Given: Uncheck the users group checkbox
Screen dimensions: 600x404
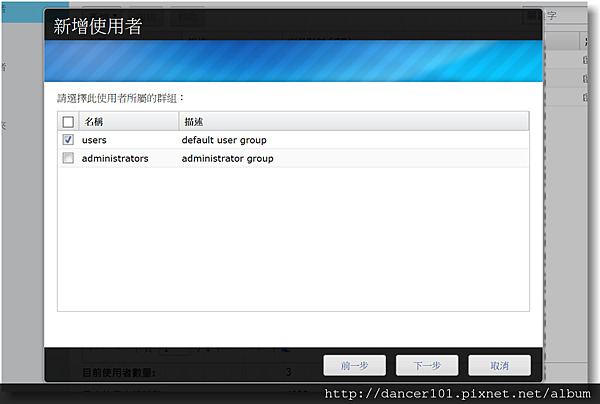Looking at the screenshot, I should [x=68, y=140].
